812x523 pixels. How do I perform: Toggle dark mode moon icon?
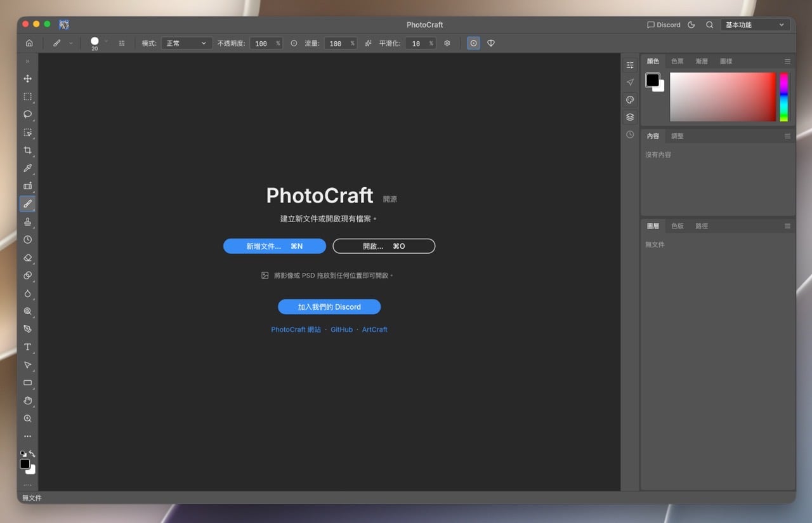click(x=691, y=25)
